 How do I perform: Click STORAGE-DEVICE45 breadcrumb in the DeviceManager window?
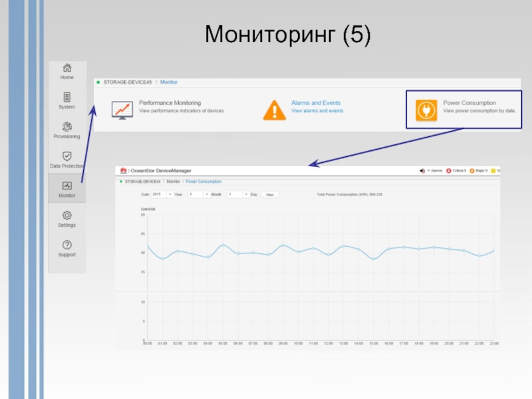(142, 182)
